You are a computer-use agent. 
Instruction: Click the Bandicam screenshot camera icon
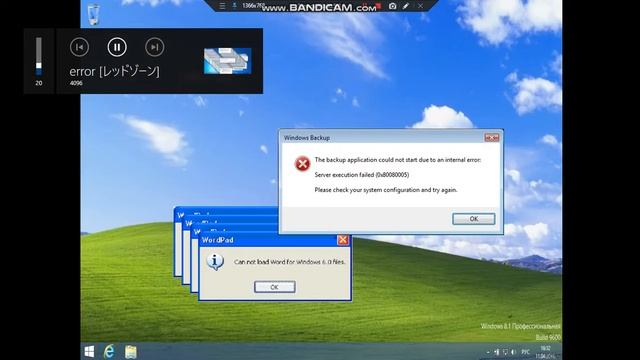tap(392, 6)
